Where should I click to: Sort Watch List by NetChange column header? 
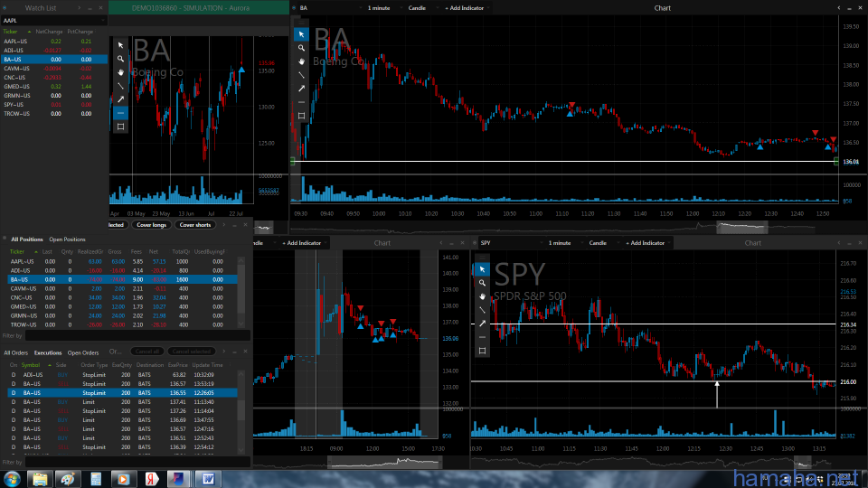pyautogui.click(x=49, y=33)
